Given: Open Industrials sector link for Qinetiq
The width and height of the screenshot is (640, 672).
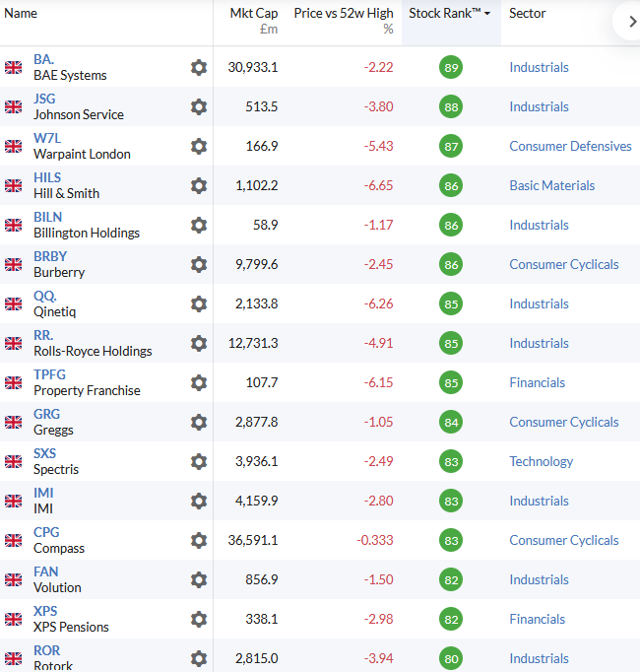Looking at the screenshot, I should click(539, 303).
